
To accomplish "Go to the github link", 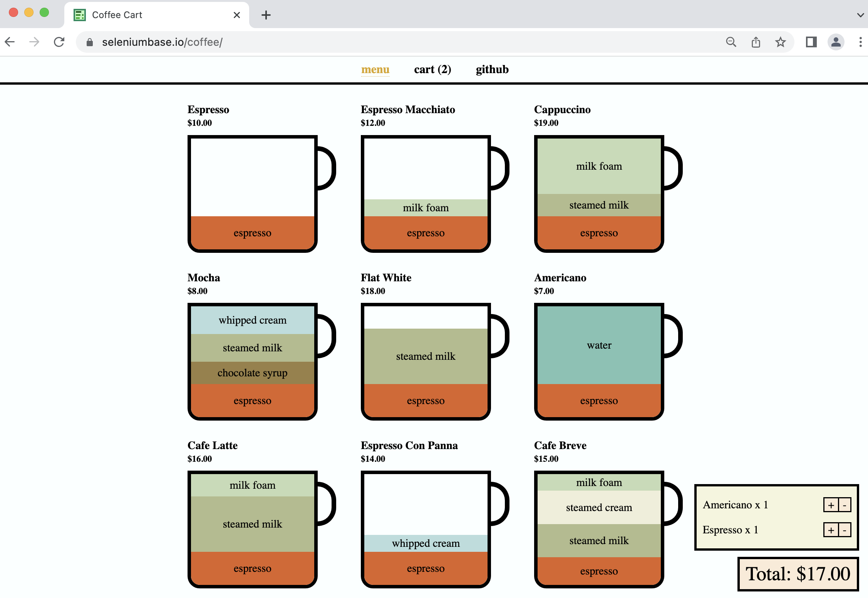I will click(492, 69).
